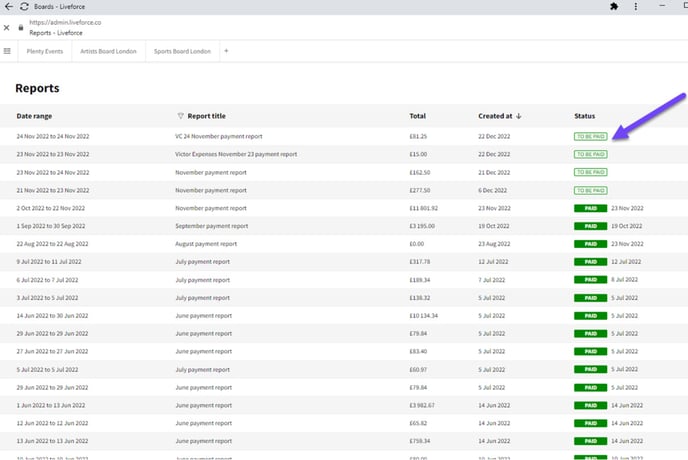688x460 pixels.
Task: Open the hamburger sidebar menu
Action: [7, 51]
